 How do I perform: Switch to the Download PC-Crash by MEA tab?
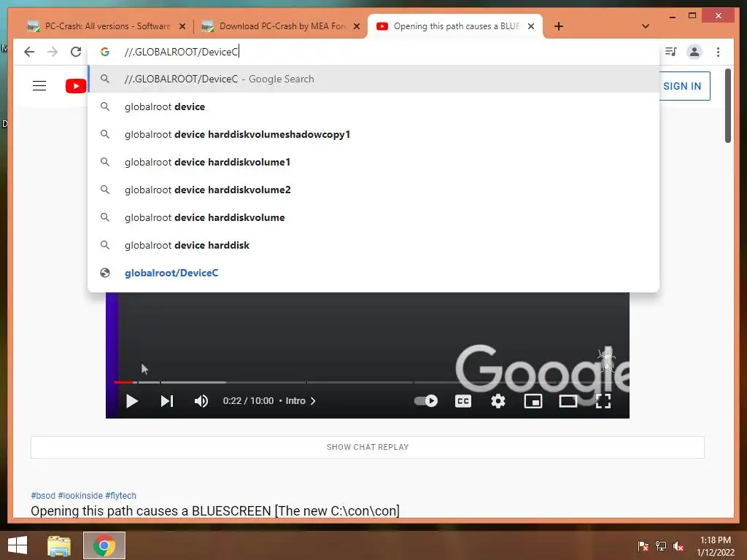282,26
